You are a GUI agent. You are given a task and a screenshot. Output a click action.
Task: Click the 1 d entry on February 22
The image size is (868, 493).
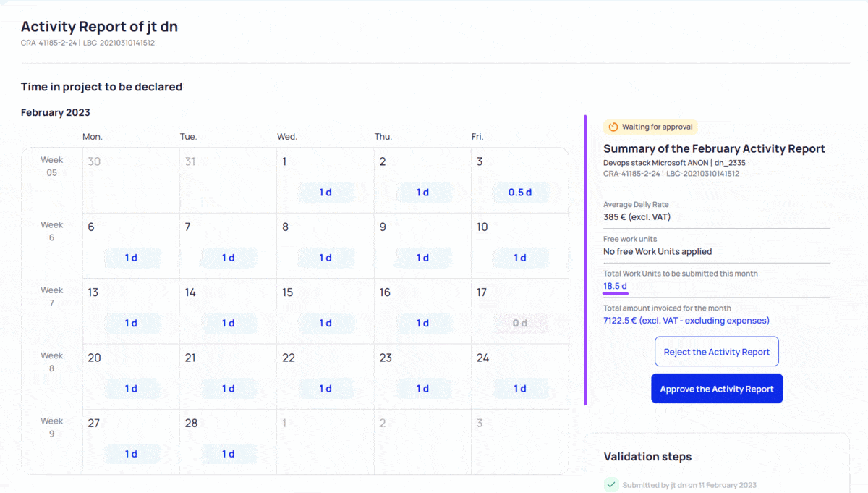point(325,389)
